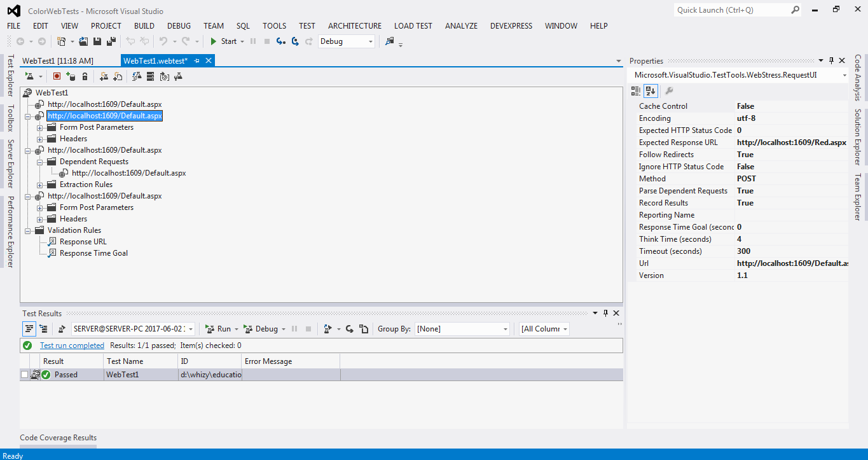Click the test results tree view icon

[x=43, y=329]
